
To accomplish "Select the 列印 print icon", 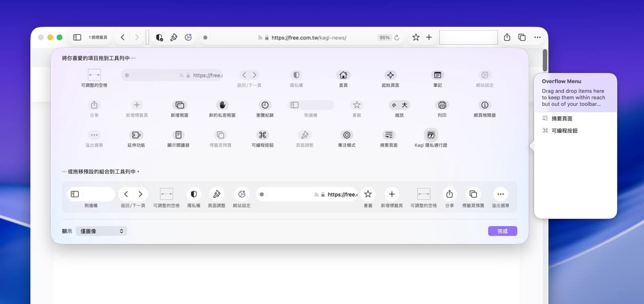I will tap(442, 106).
